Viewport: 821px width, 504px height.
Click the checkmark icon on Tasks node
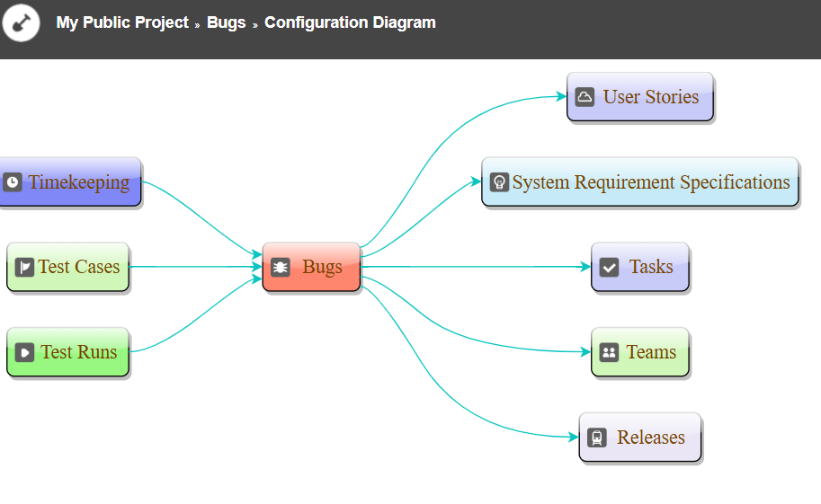(609, 267)
